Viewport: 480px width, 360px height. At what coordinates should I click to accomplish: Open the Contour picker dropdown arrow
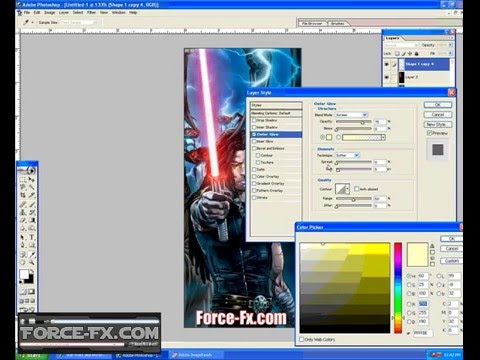(x=348, y=189)
